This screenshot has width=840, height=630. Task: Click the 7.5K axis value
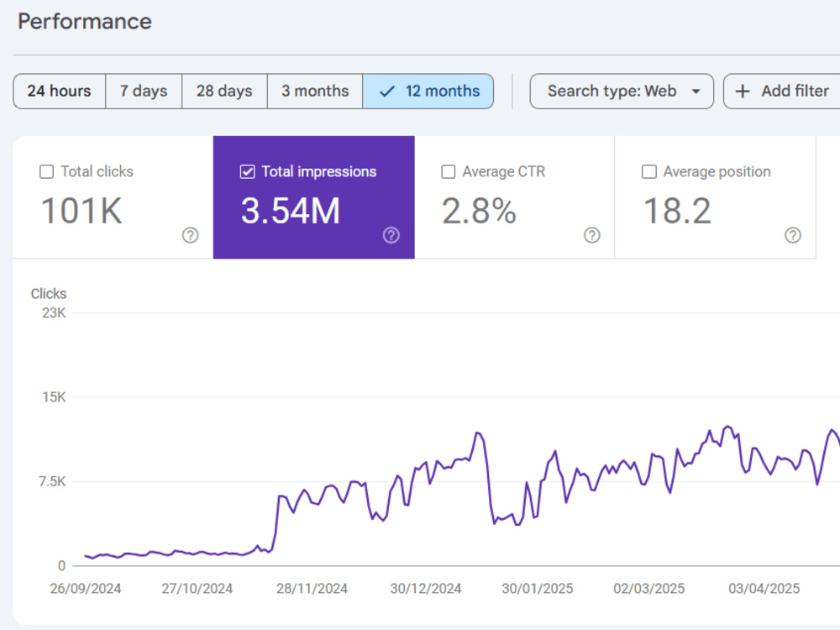point(52,481)
